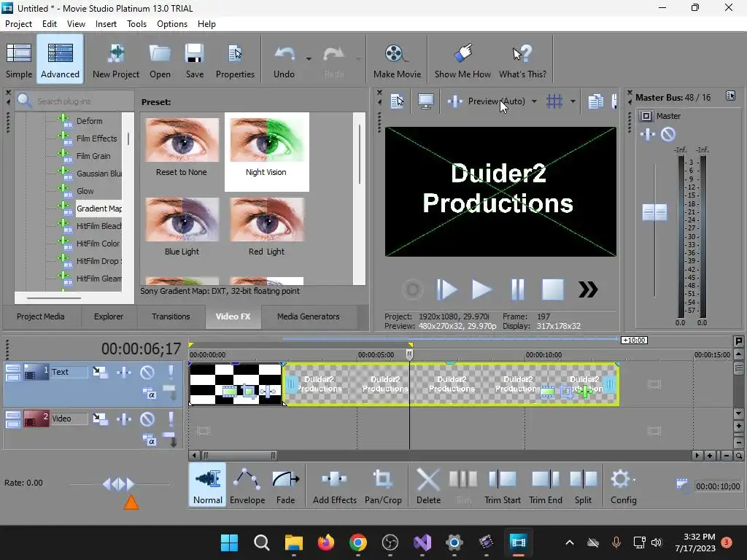Mute the Text track
The width and height of the screenshot is (747, 560).
coord(147,372)
